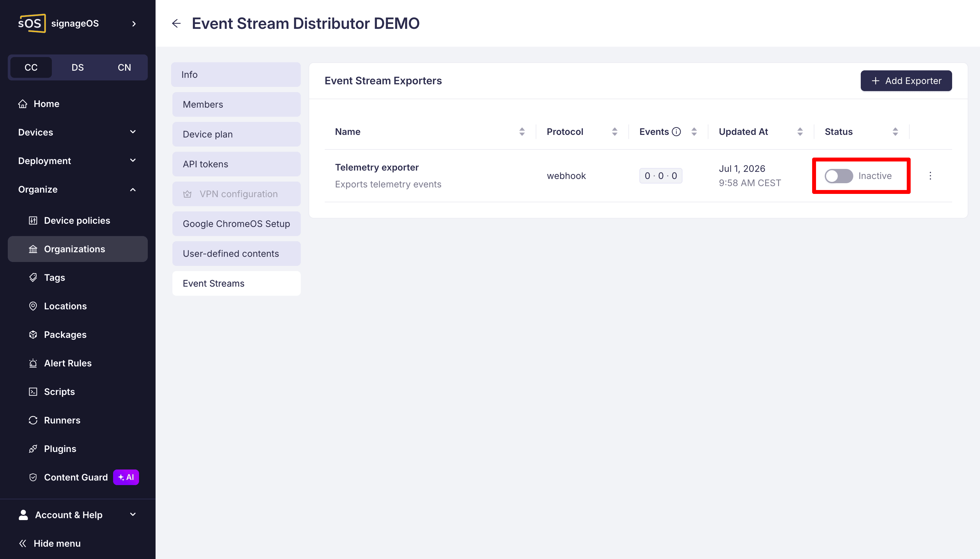Sort the table by Updated At column
The width and height of the screenshot is (980, 559).
click(x=800, y=132)
